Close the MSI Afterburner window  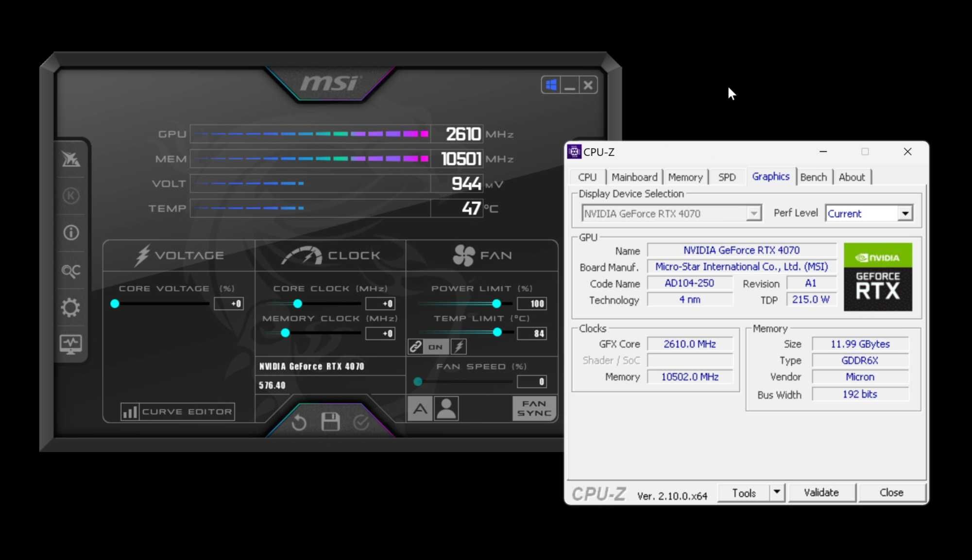pos(588,85)
